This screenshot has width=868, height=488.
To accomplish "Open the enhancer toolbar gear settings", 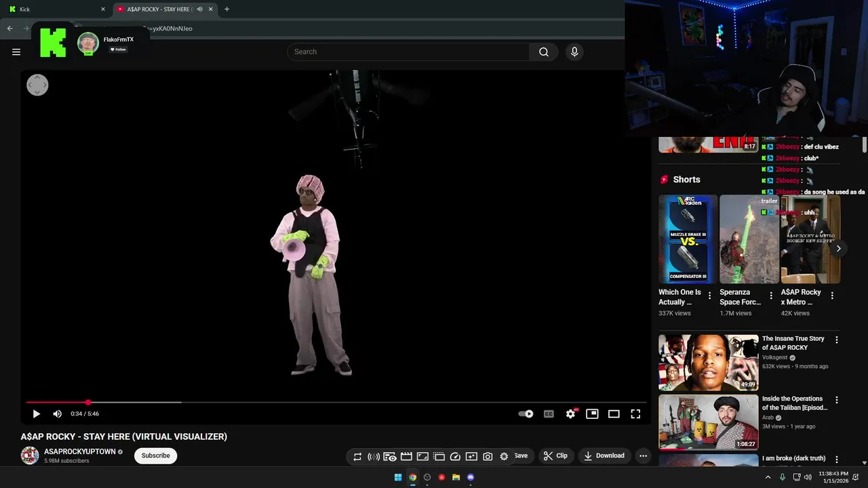I will pos(504,456).
